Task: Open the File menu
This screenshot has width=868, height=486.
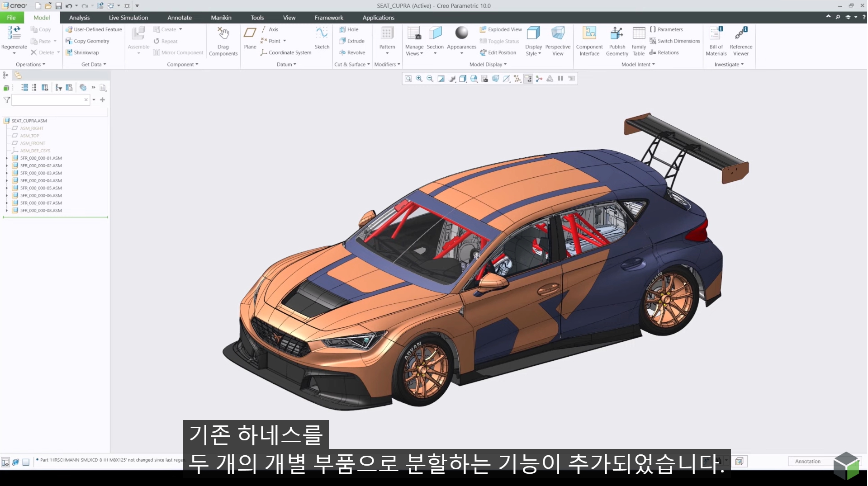Action: (x=11, y=18)
